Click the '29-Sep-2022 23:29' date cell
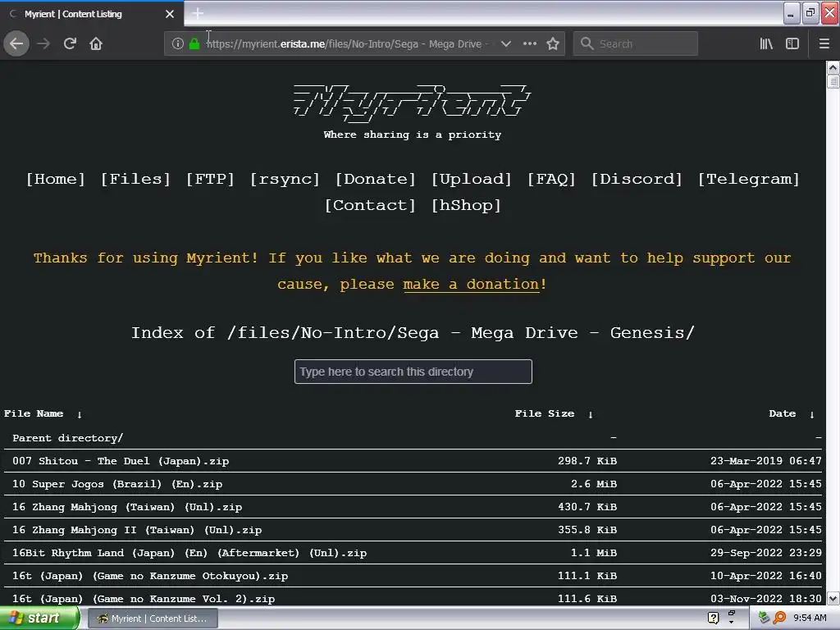This screenshot has height=630, width=840. tap(765, 554)
